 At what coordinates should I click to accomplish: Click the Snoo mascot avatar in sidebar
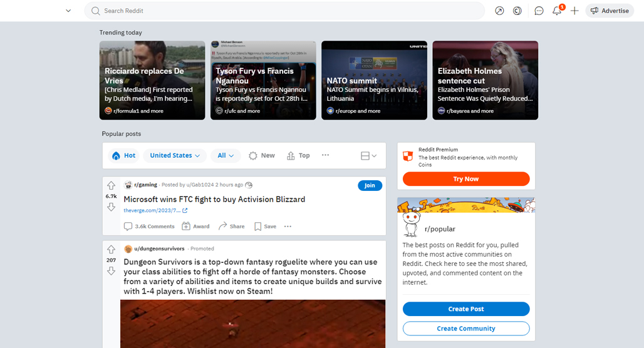411,225
